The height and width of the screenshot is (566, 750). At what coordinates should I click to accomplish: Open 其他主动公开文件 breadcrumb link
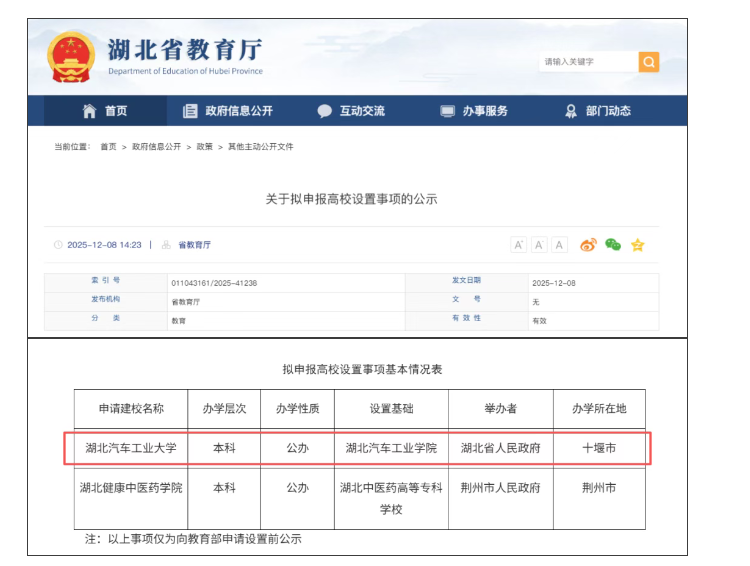tap(261, 147)
